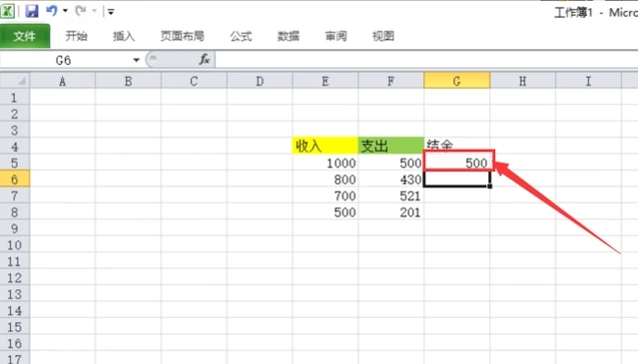Select column I header
Viewport: 638px width, 364px height.
pyautogui.click(x=588, y=81)
